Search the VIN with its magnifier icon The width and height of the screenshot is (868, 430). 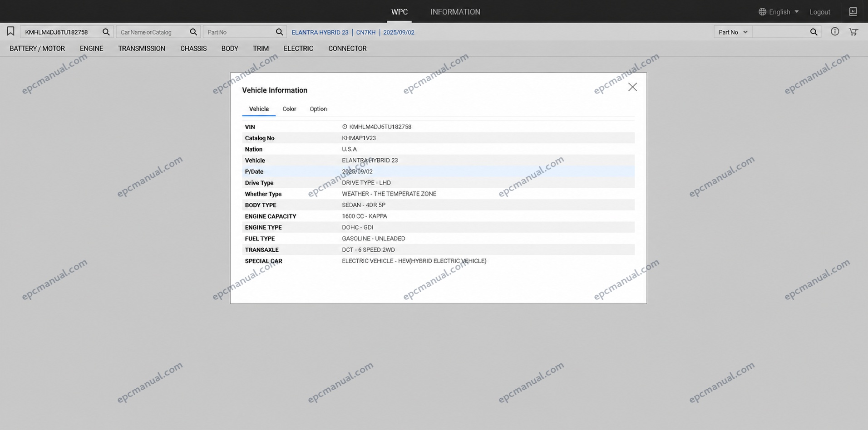(x=106, y=32)
